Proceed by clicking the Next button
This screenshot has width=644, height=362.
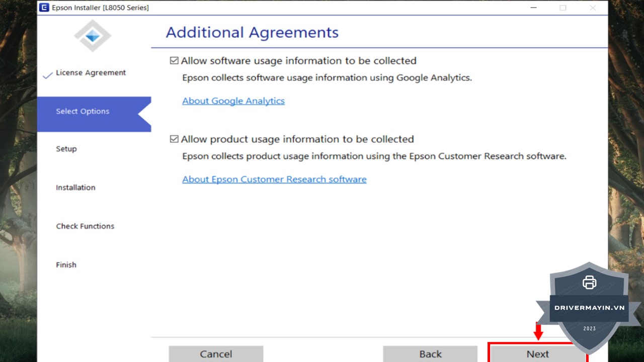coord(537,354)
